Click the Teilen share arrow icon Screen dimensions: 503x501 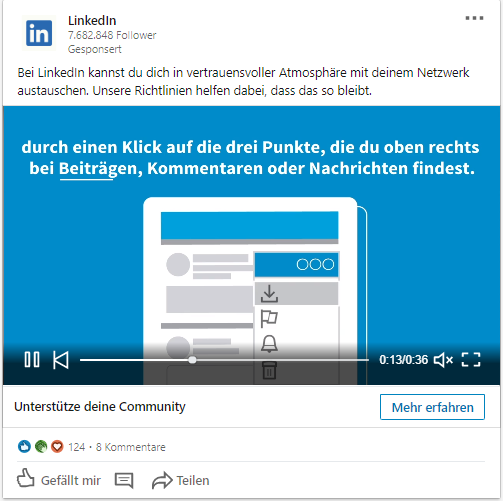(x=162, y=480)
